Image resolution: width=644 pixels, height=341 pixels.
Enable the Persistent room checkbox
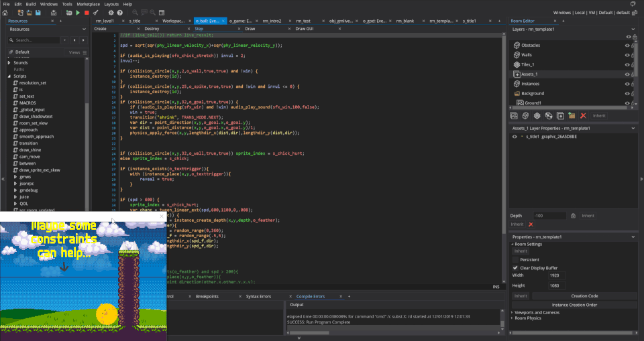(515, 260)
